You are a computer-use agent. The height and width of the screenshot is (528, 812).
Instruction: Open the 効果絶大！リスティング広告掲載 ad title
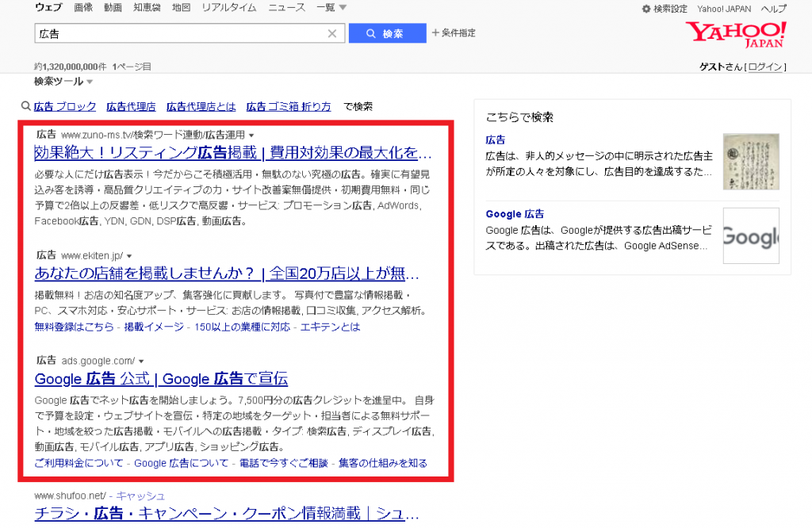click(233, 152)
